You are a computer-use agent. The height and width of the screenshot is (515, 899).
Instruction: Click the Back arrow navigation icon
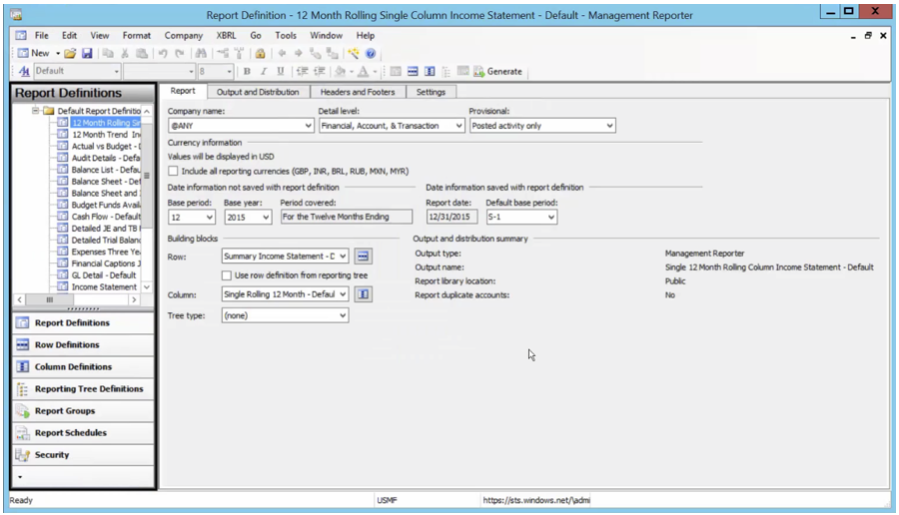pos(282,53)
